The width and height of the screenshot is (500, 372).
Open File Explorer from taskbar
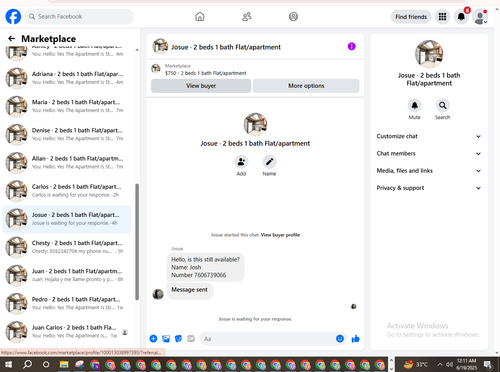tap(64, 364)
